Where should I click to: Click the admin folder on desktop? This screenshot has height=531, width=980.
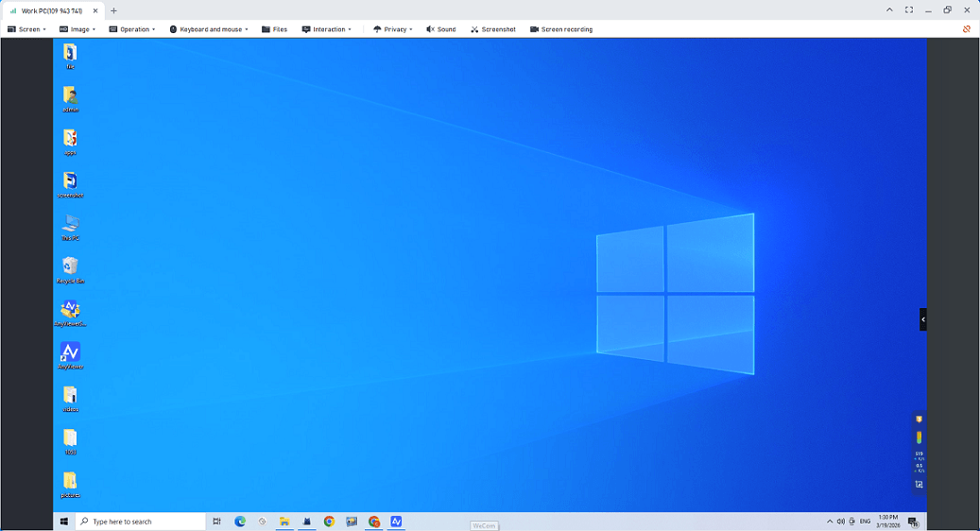(x=70, y=96)
